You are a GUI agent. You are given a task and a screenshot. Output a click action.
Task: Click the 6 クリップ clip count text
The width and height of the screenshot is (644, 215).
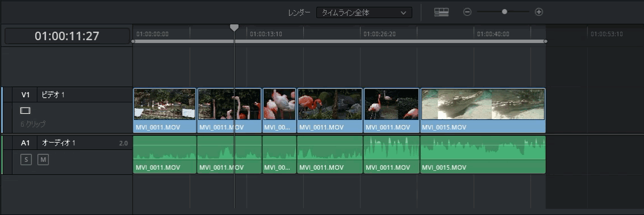click(x=33, y=124)
